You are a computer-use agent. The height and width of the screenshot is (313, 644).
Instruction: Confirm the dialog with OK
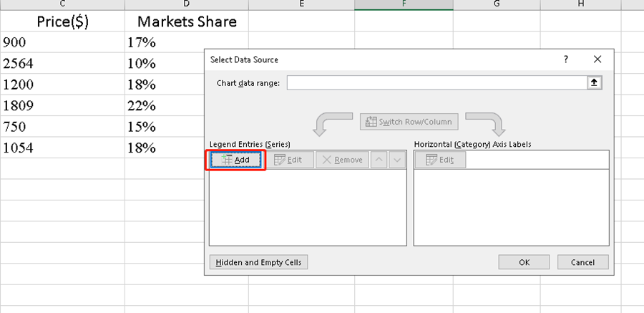[x=524, y=262]
